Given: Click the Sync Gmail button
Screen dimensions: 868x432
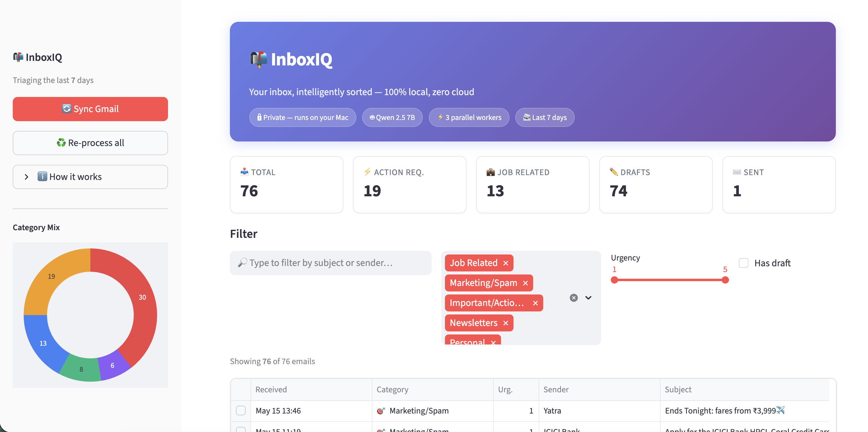Looking at the screenshot, I should coord(90,109).
